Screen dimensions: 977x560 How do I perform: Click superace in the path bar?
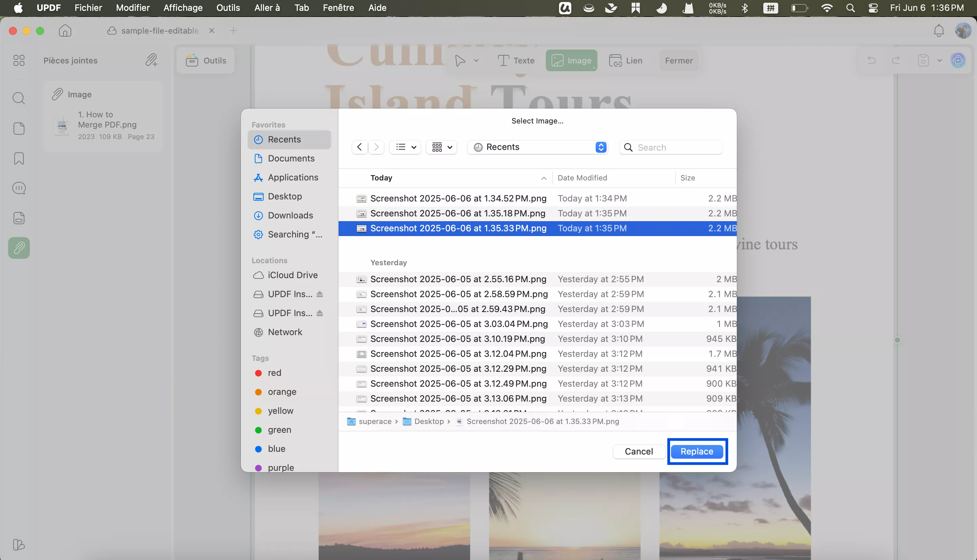369,422
